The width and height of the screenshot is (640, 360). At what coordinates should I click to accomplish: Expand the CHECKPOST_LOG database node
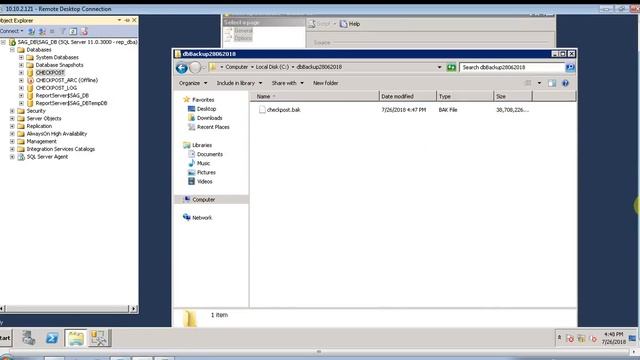point(21,88)
